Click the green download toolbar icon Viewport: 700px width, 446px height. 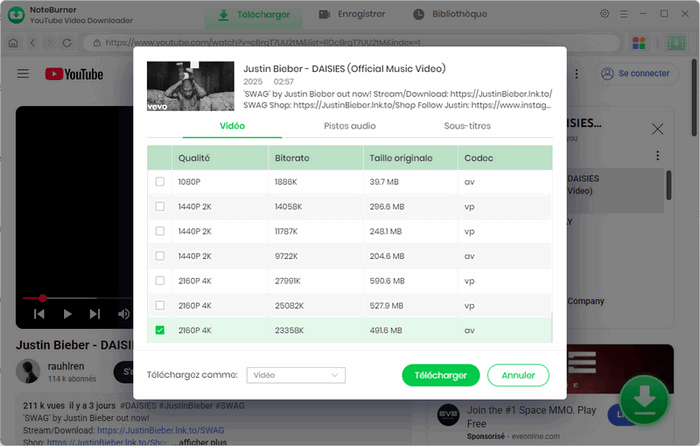[x=676, y=43]
